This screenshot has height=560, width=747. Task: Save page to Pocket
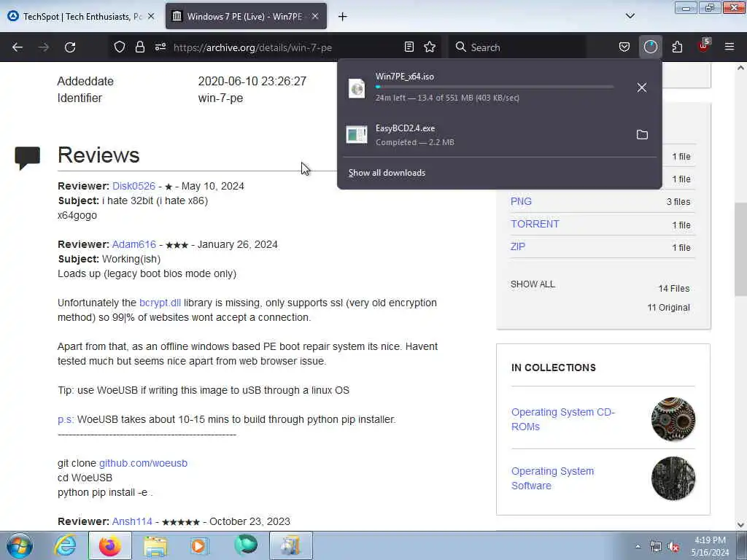(624, 47)
